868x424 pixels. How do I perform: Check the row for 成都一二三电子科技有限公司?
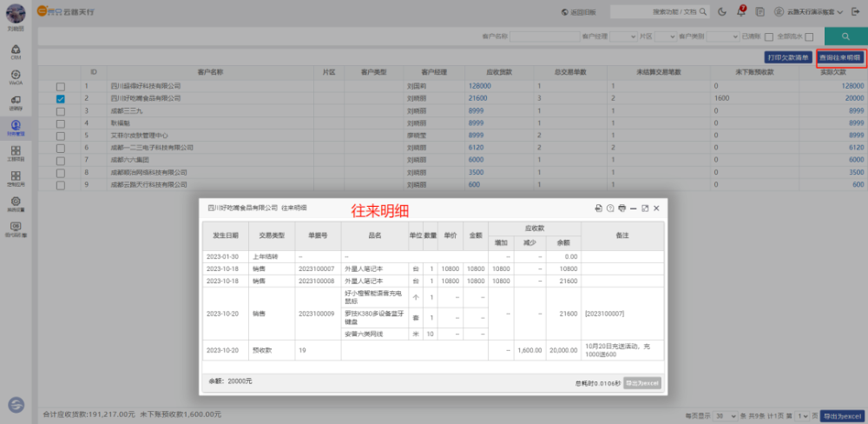61,148
